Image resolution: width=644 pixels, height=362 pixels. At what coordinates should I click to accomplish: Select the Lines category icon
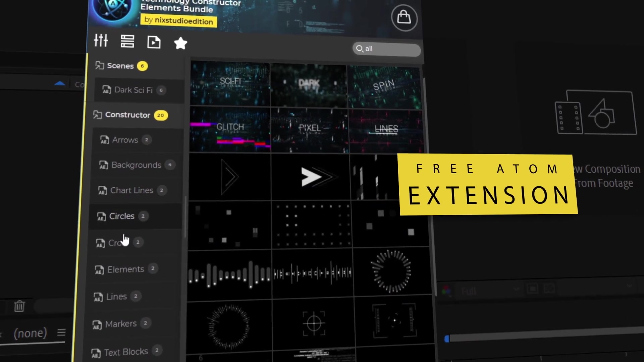[x=98, y=296]
